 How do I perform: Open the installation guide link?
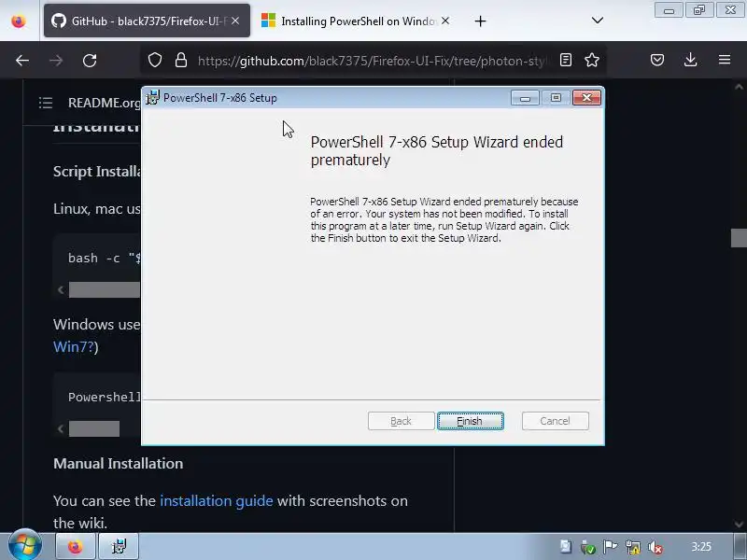(x=217, y=501)
